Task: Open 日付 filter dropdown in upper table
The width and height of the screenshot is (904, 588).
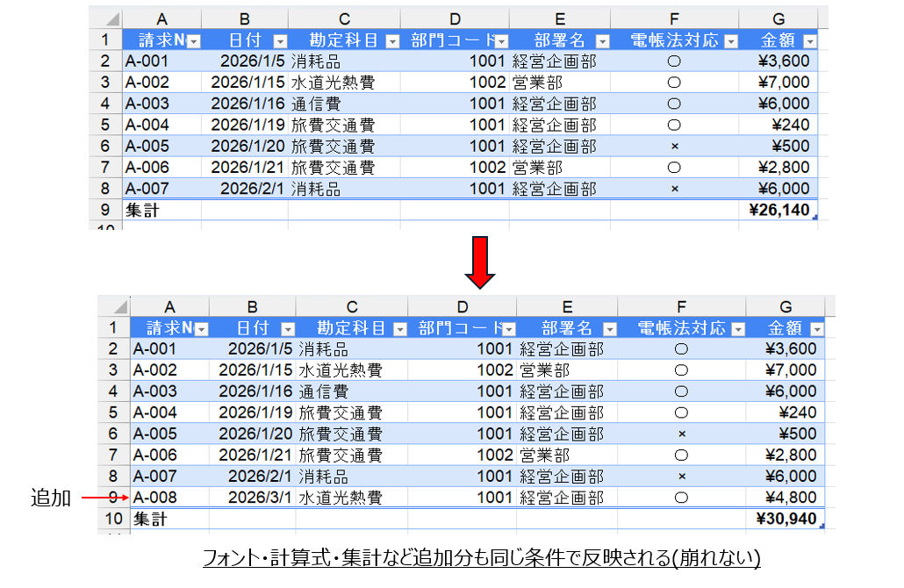Action: 280,41
